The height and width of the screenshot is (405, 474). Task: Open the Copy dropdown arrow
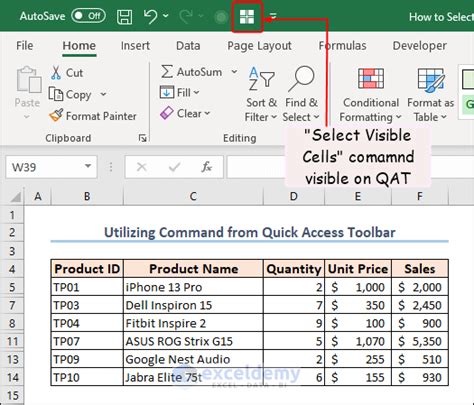pos(103,94)
